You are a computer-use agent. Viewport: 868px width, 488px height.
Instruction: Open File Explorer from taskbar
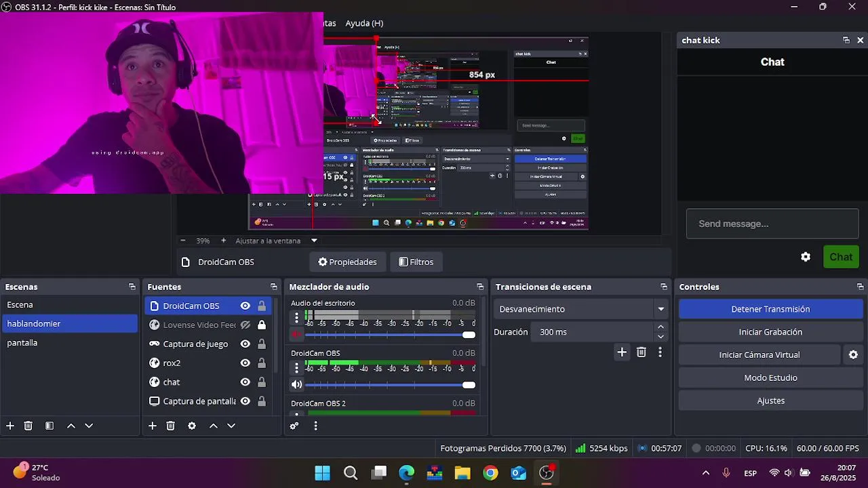point(462,473)
